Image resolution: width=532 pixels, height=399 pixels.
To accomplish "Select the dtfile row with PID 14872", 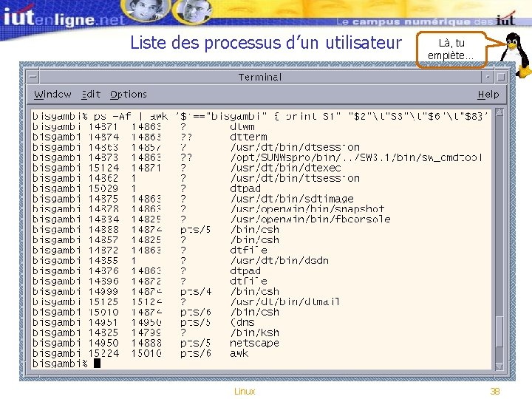I will pos(149,250).
